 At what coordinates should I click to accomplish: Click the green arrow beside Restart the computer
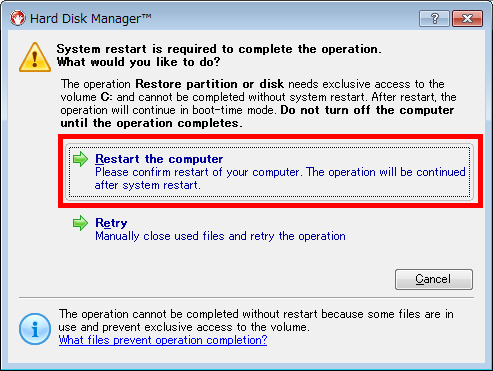(x=80, y=159)
